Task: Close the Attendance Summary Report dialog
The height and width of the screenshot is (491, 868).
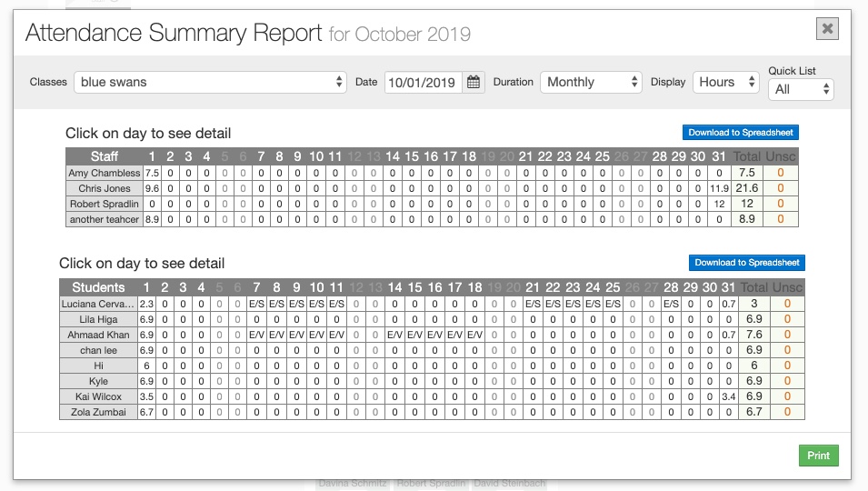Action: [x=827, y=29]
